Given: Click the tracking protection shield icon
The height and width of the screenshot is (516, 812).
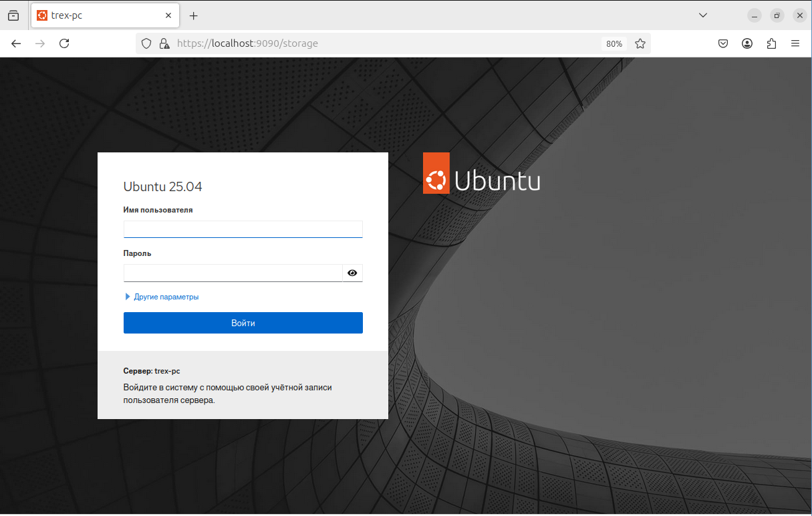Looking at the screenshot, I should tap(146, 43).
